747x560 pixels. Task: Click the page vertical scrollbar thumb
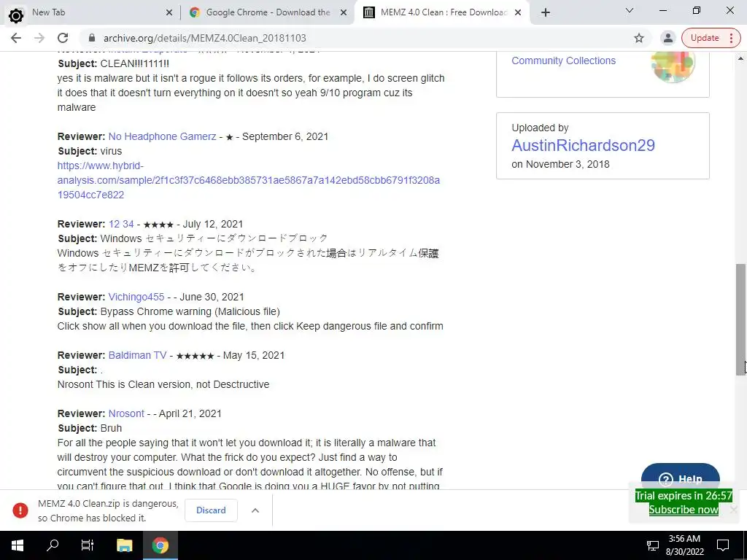tap(740, 319)
